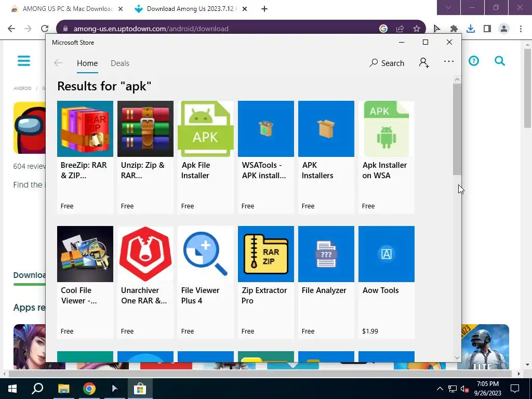The height and width of the screenshot is (399, 532).
Task: Open WSATools app tile icon
Action: tap(265, 129)
